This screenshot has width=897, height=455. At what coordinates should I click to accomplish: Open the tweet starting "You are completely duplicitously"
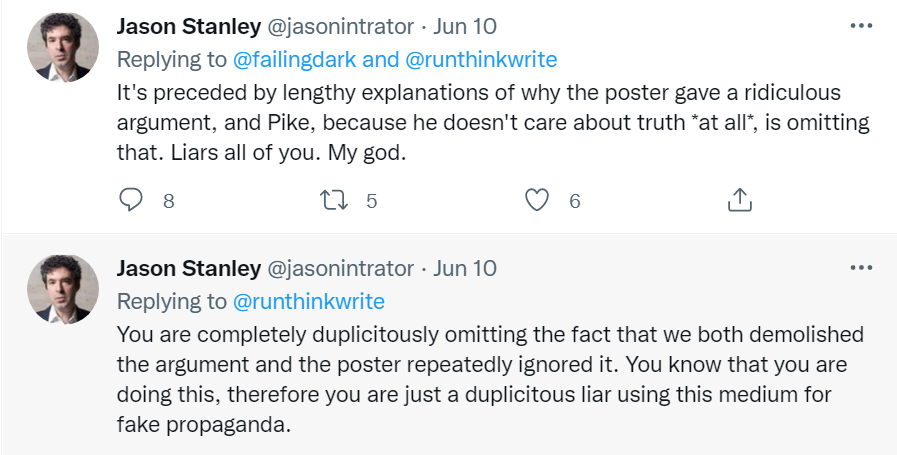click(488, 378)
